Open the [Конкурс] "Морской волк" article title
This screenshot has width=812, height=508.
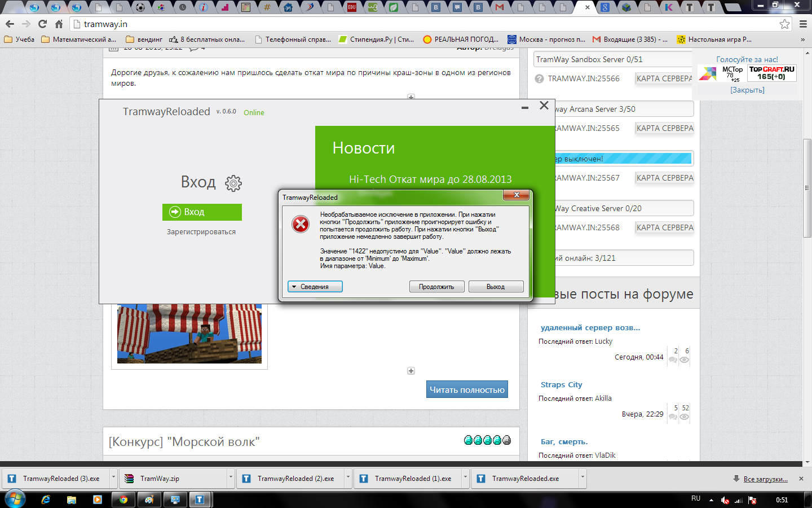click(x=184, y=442)
